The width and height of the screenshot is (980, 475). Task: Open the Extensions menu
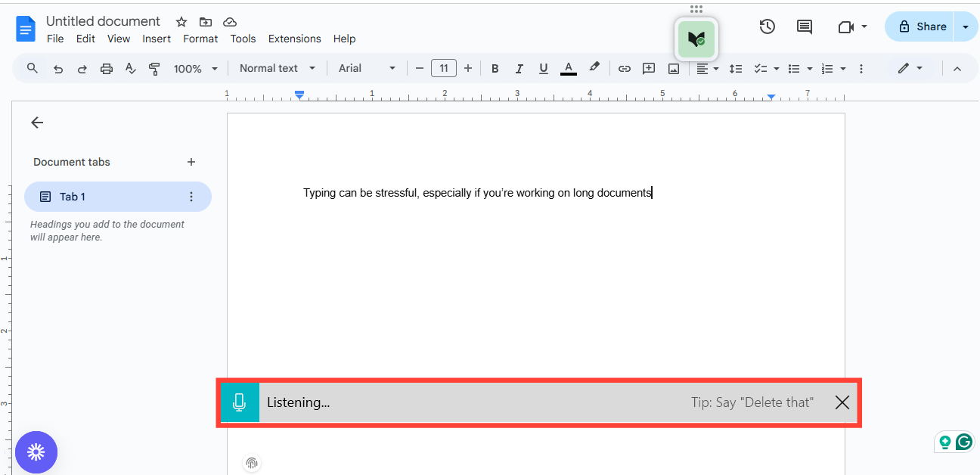click(x=294, y=39)
